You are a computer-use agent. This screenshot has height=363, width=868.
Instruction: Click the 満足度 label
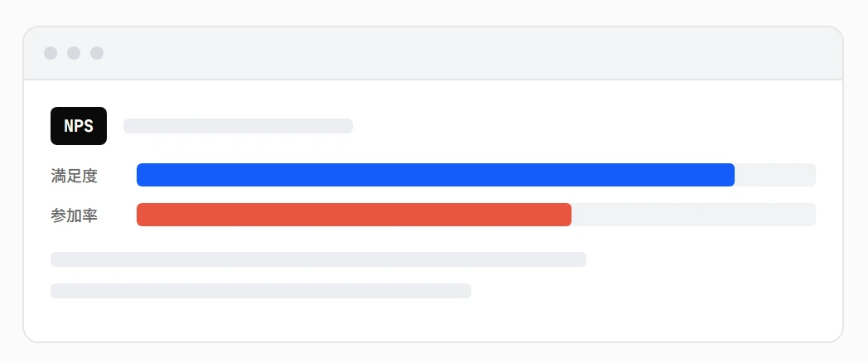click(x=75, y=176)
